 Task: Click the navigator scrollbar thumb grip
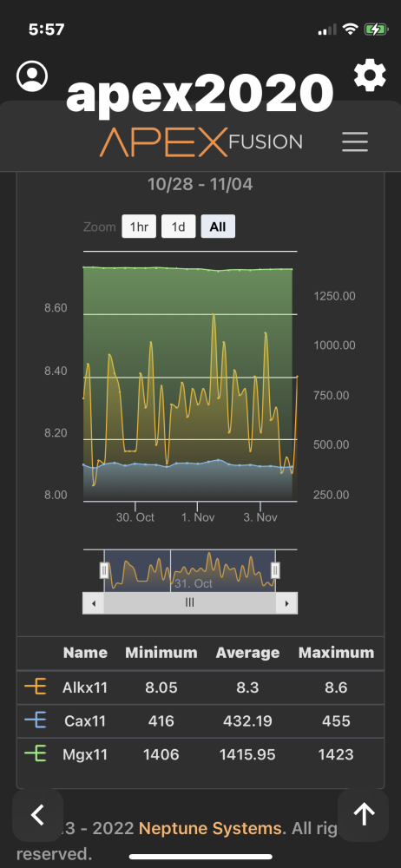189,603
